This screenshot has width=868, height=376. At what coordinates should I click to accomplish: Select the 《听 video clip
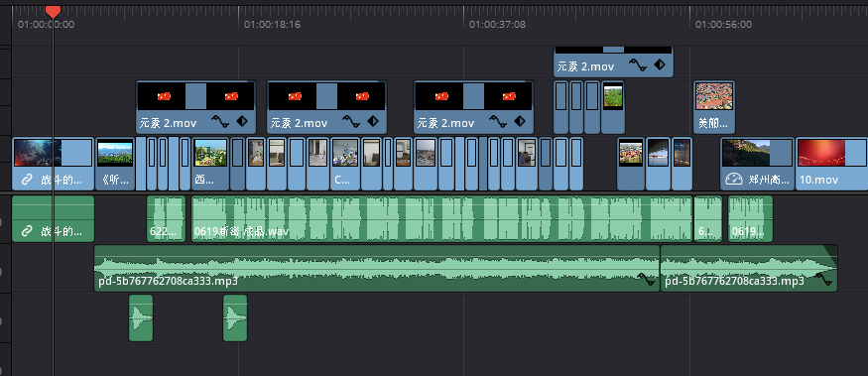coord(115,164)
